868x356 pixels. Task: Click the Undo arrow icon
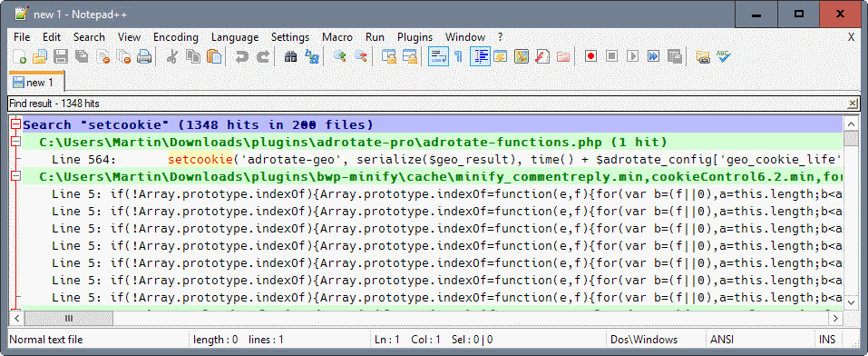pos(242,56)
